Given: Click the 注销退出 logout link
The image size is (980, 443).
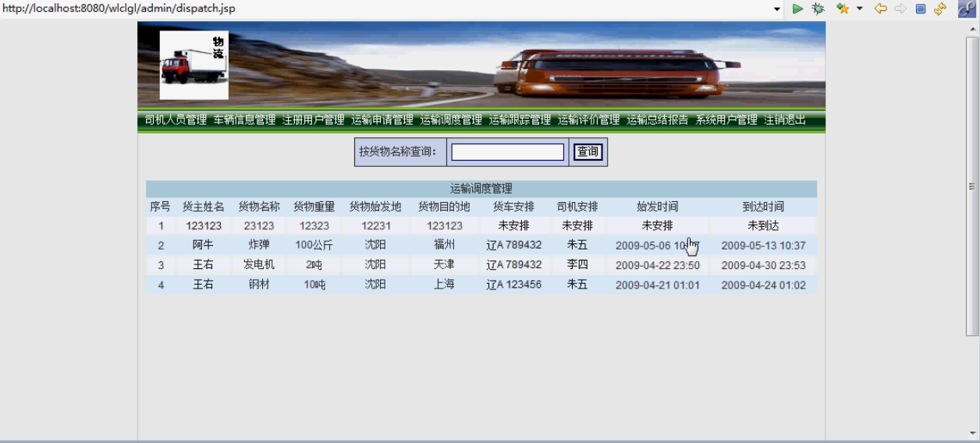Looking at the screenshot, I should [785, 120].
